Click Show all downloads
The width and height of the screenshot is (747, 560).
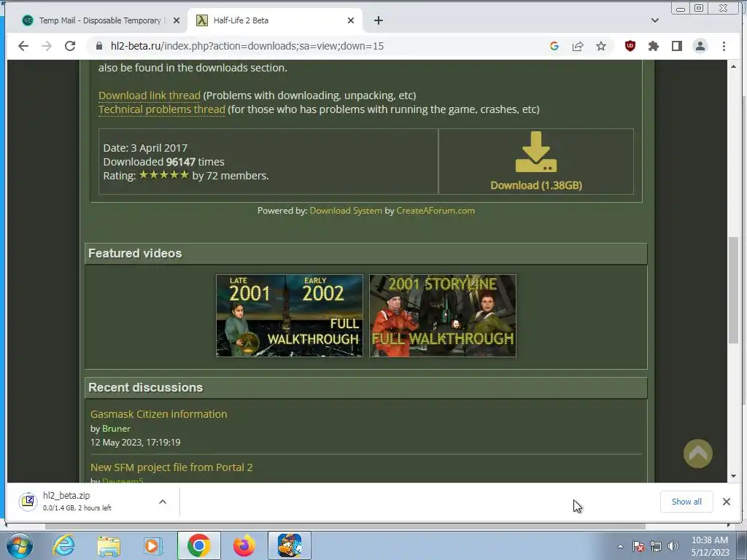[686, 502]
